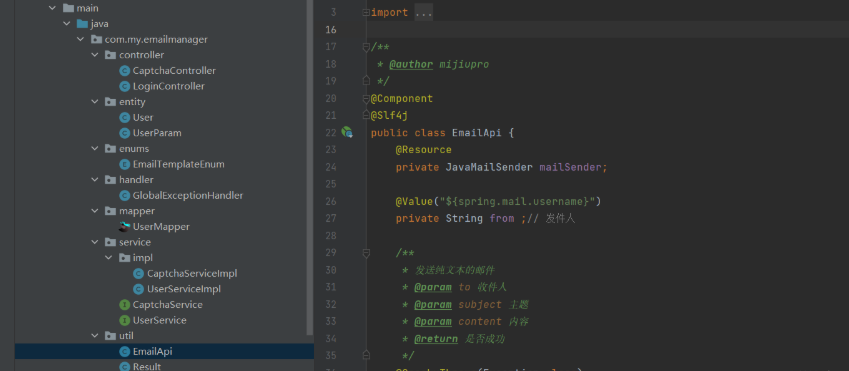Click the EmailApi class icon

tap(125, 352)
